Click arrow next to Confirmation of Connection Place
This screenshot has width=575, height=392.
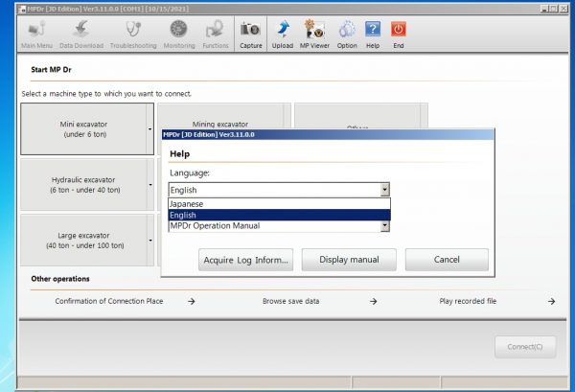[192, 301]
